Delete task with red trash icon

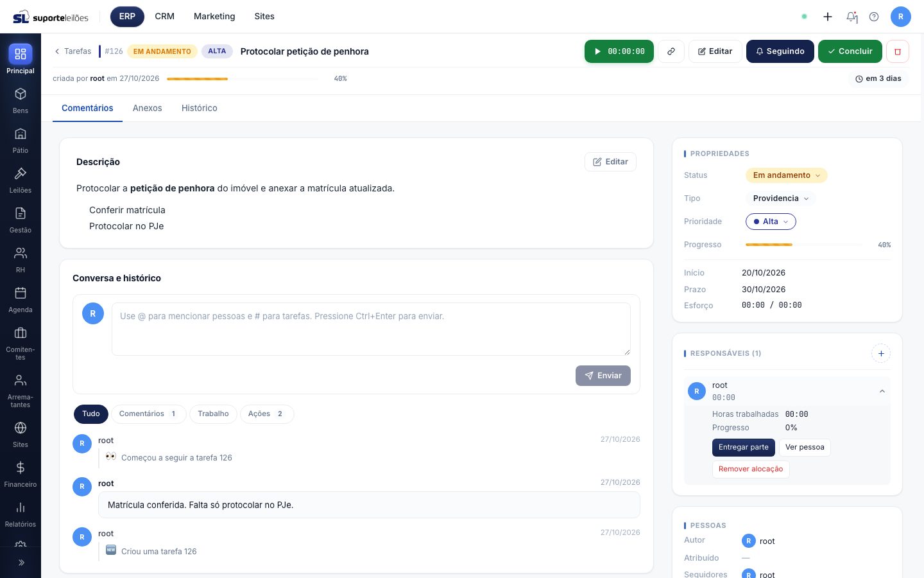(x=898, y=51)
